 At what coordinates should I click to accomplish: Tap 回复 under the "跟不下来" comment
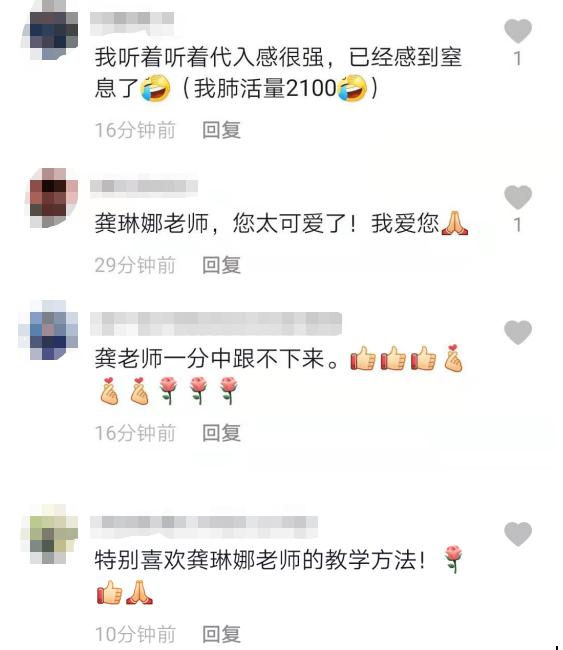221,433
